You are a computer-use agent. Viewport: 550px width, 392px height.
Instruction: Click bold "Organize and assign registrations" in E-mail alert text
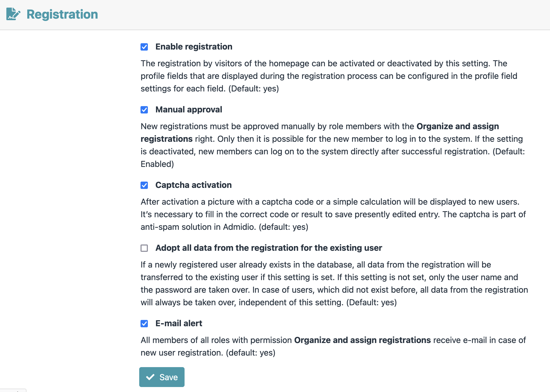click(x=362, y=340)
